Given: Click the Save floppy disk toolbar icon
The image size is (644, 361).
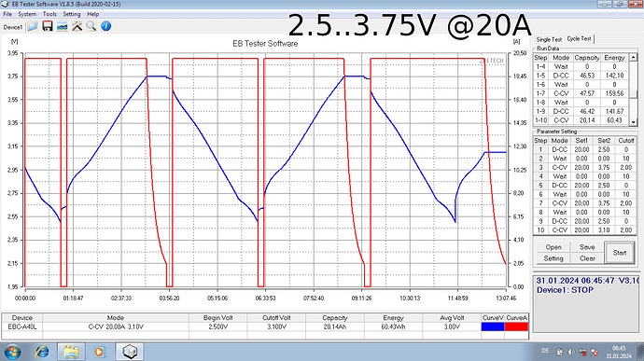Looking at the screenshot, I should pos(48,26).
